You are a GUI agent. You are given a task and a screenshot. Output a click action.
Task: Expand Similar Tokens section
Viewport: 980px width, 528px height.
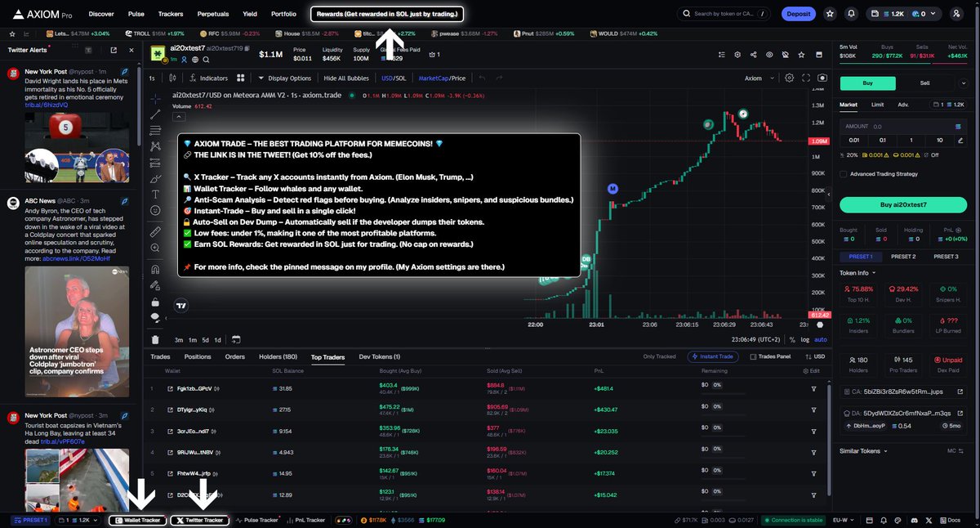tap(862, 450)
